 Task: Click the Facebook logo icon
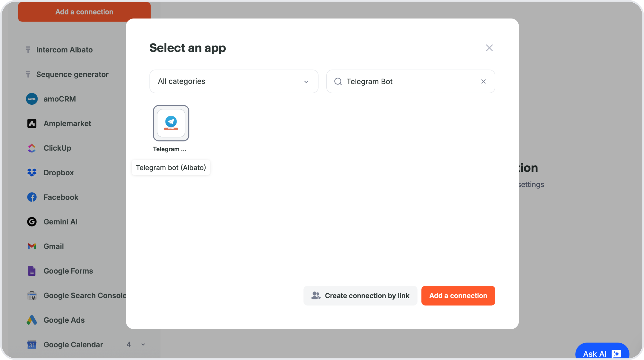click(x=32, y=197)
